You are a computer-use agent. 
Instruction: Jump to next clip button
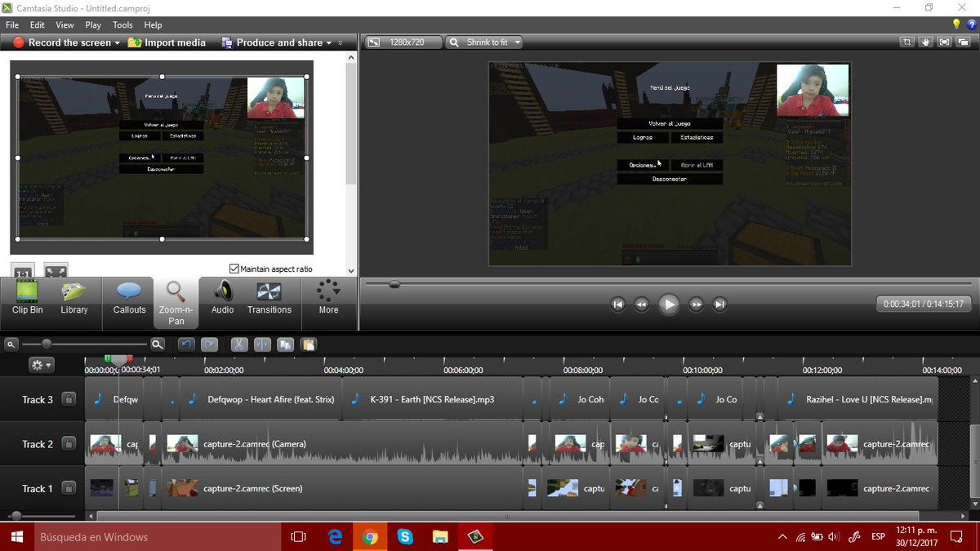click(719, 304)
